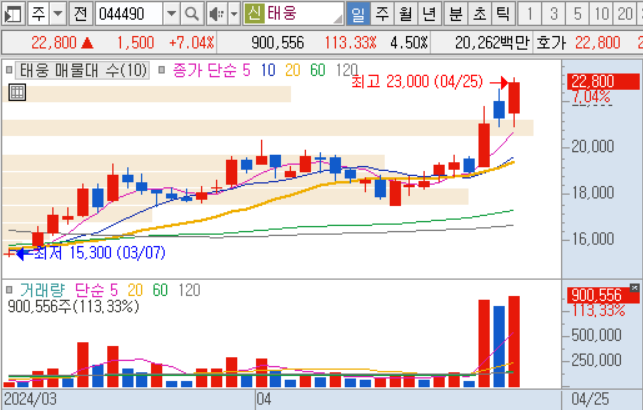
Task: Switch to the 초 second chart tab
Action: [x=479, y=14]
